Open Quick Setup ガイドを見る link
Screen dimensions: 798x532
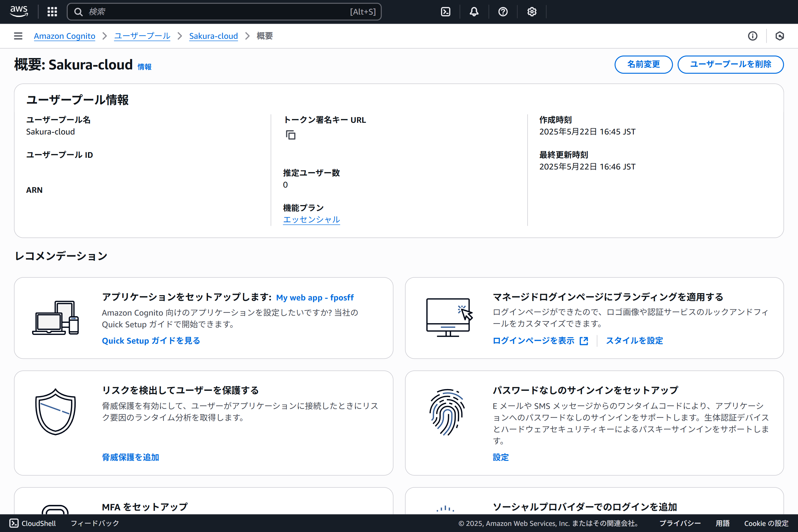[x=151, y=341]
